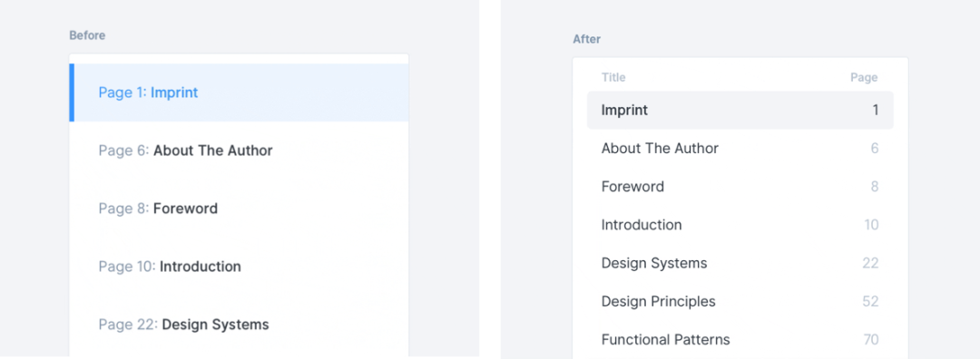Select 'About The Author' in After table

(x=740, y=149)
